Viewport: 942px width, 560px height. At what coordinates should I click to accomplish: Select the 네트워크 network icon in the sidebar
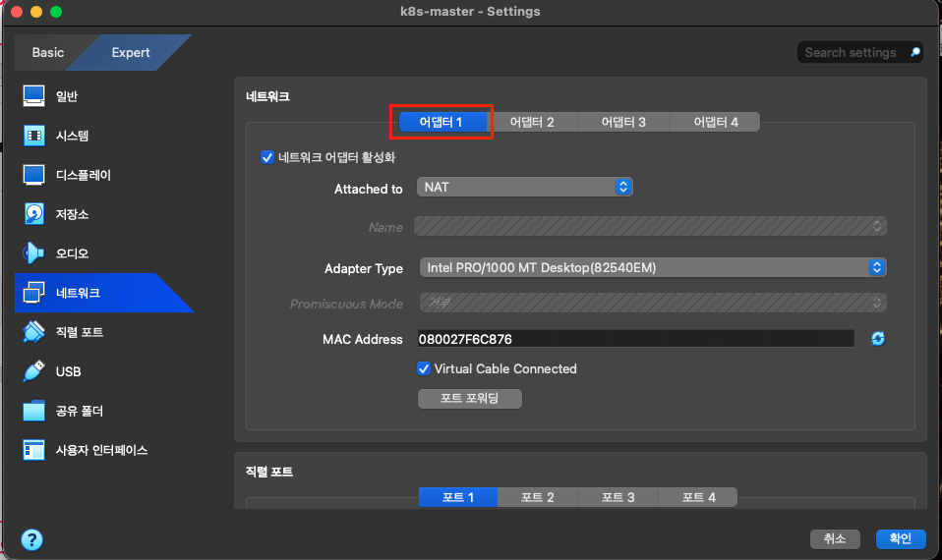33,293
